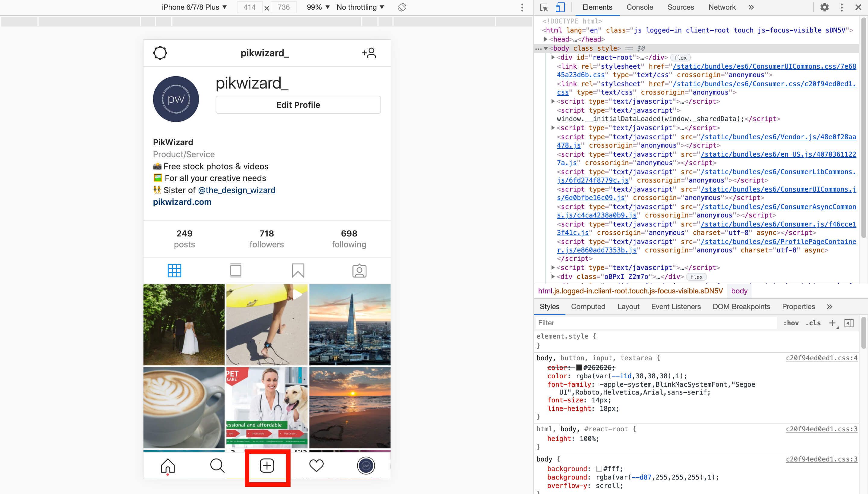The height and width of the screenshot is (494, 868).
Task: Select the Computed pane tab
Action: 588,307
